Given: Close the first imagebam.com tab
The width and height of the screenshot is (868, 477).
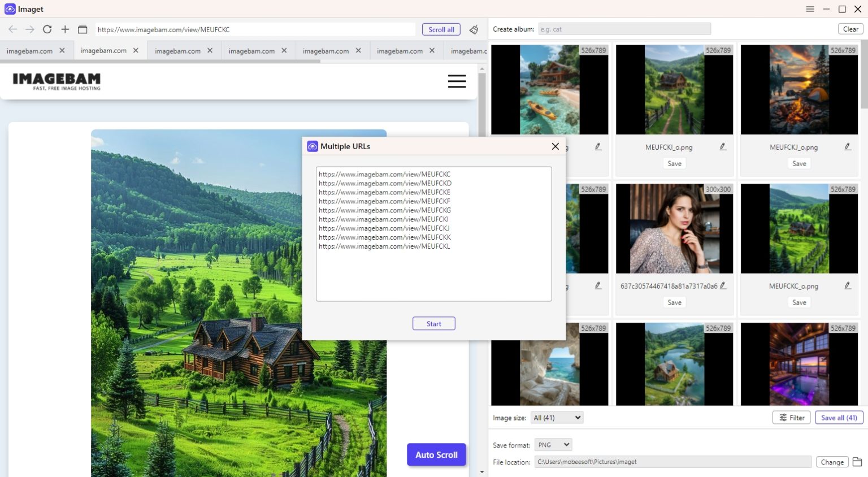Looking at the screenshot, I should pyautogui.click(x=61, y=50).
